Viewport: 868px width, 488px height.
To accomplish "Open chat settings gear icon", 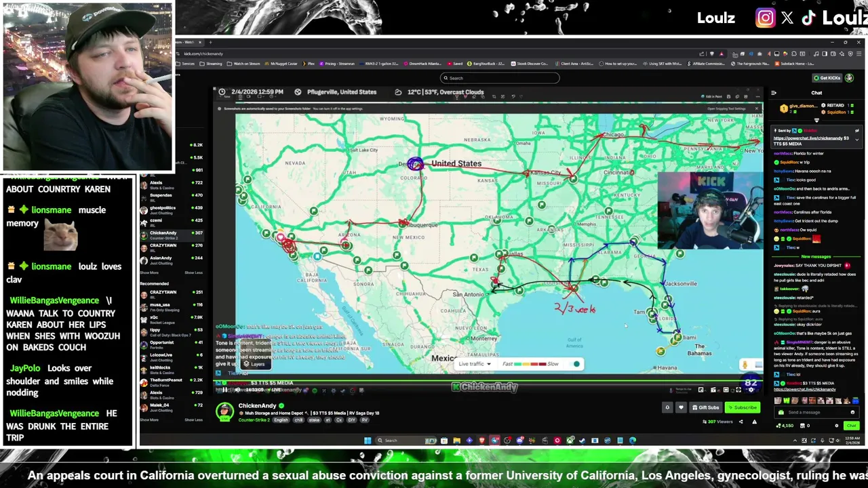I will click(x=837, y=426).
